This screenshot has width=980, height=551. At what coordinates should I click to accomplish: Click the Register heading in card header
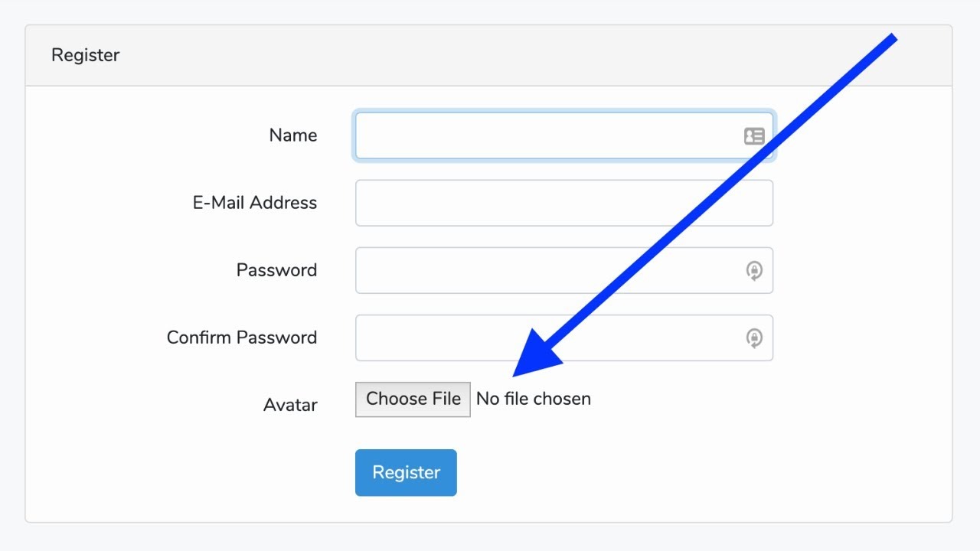[86, 55]
